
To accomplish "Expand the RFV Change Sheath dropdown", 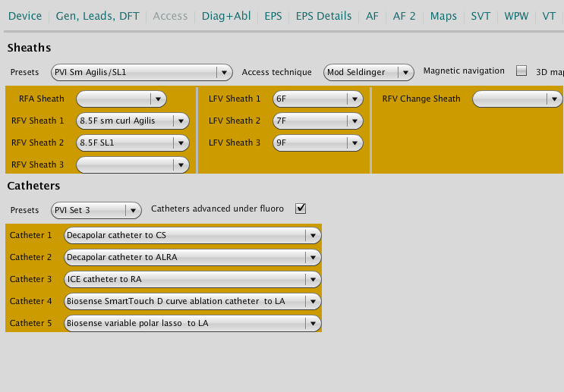I will pos(517,99).
